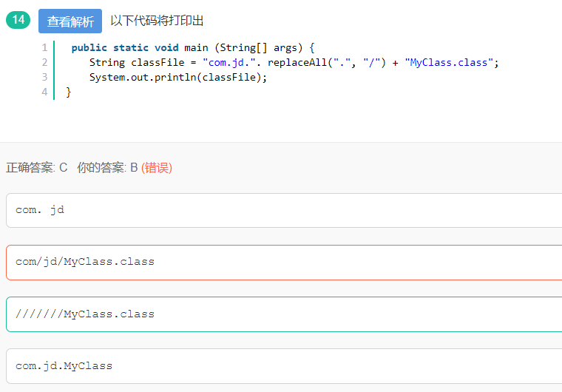Click the closing brace on code line 4
Image resolution: width=562 pixels, height=392 pixels.
69,92
